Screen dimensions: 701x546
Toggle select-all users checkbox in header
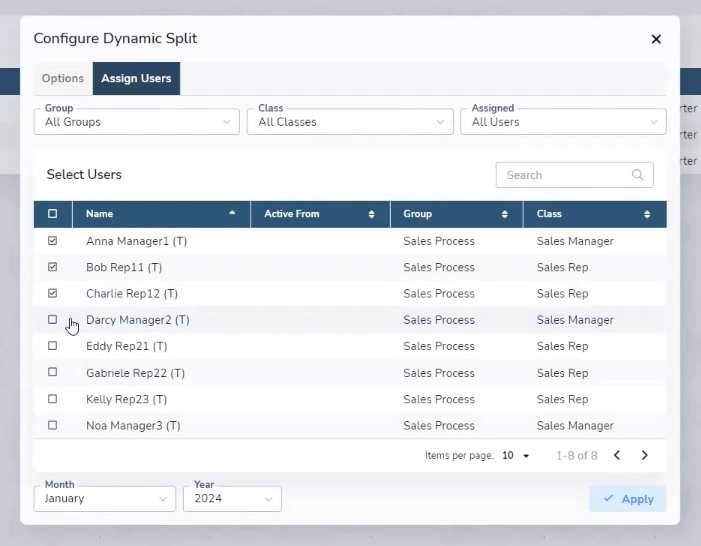(52, 214)
